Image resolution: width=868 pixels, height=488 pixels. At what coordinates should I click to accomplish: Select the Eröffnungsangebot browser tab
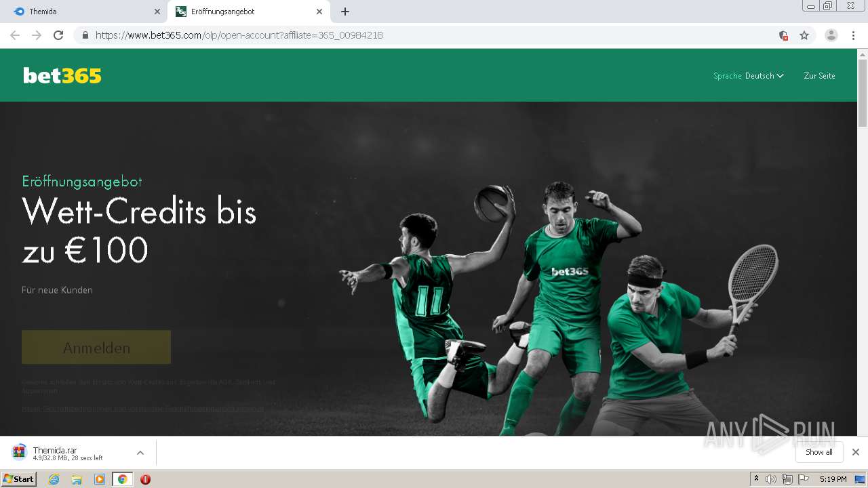[248, 12]
